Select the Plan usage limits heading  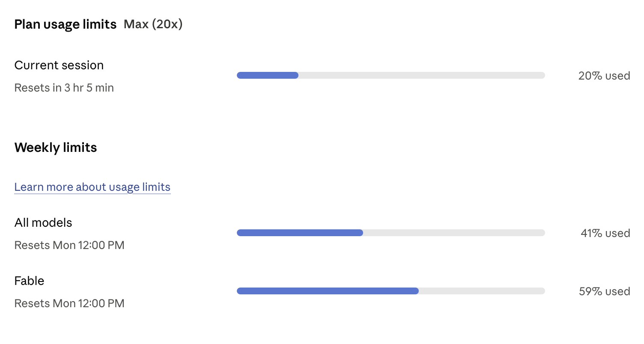tap(66, 24)
